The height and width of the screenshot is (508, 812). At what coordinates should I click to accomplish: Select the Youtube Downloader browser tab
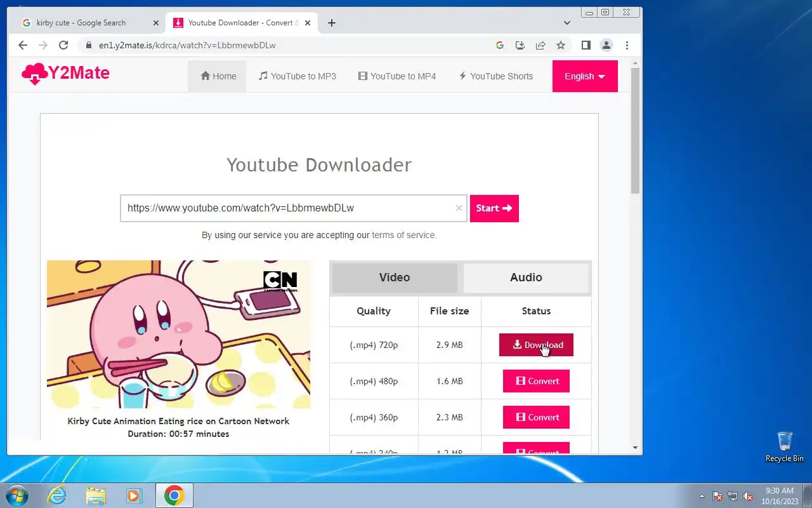click(x=241, y=23)
